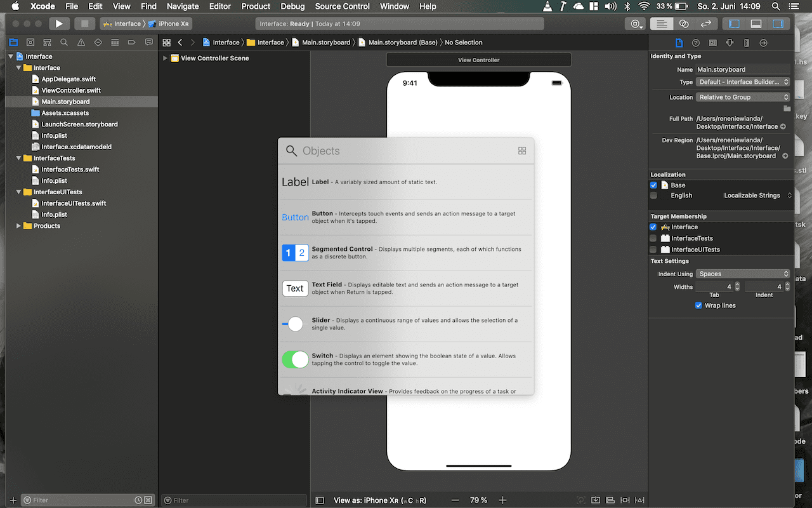Open the Source Control menu
Screen dimensions: 812x508
tap(342, 6)
